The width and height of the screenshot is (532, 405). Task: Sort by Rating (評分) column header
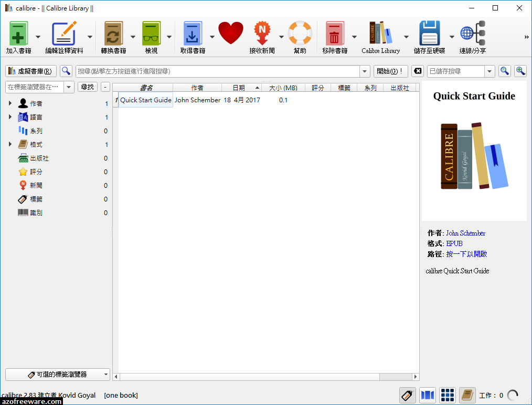(x=317, y=88)
